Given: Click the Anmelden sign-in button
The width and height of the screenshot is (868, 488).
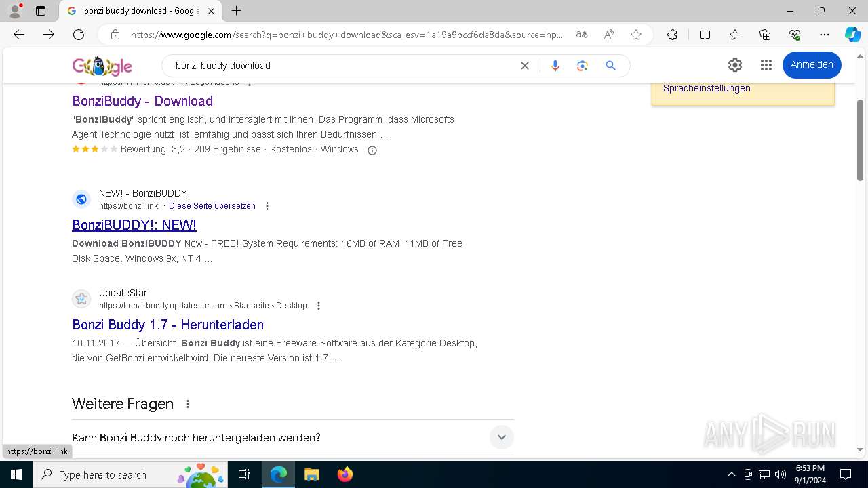Looking at the screenshot, I should tap(812, 65).
